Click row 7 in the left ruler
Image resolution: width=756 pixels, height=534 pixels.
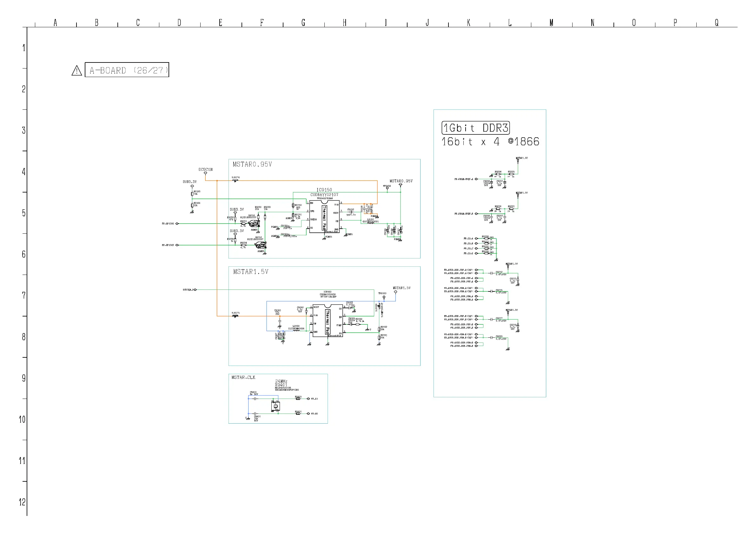24,296
